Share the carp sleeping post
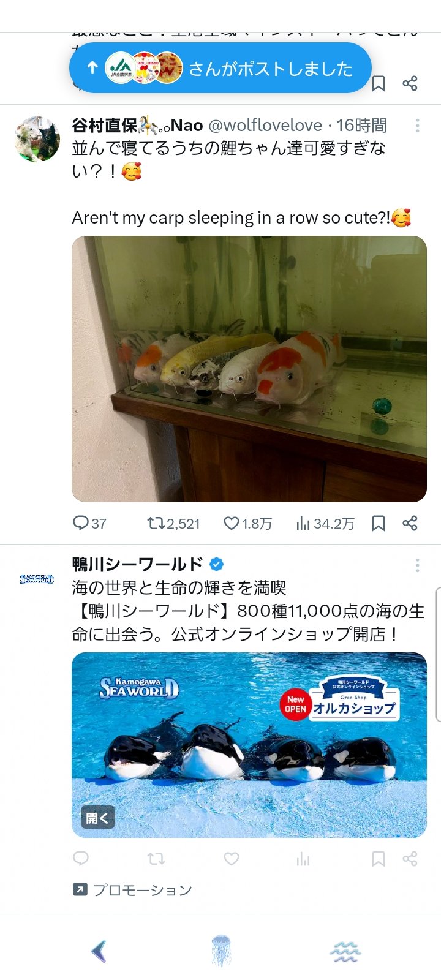441x980 pixels. coord(410,523)
